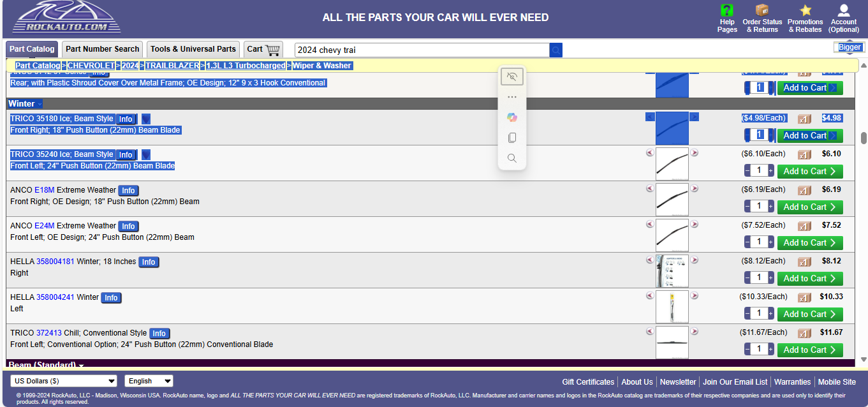Switch to Part Number Search tab
The image size is (868, 407).
(103, 49)
